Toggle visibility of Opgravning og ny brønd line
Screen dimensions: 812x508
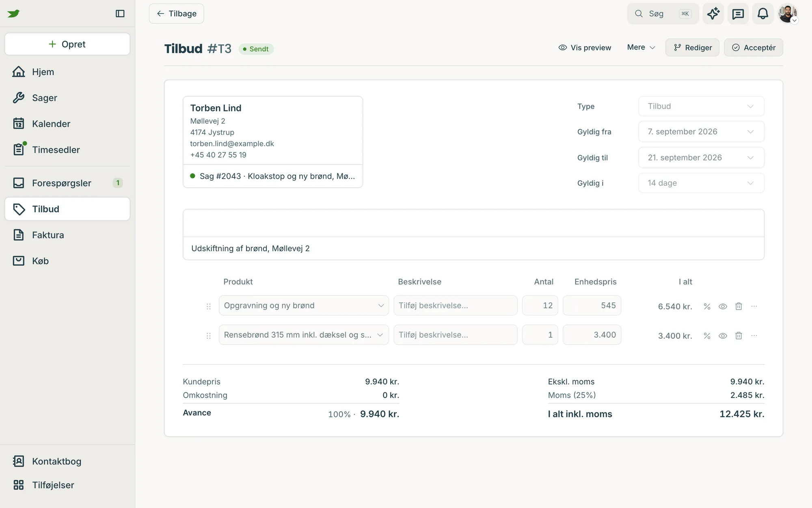click(x=723, y=306)
